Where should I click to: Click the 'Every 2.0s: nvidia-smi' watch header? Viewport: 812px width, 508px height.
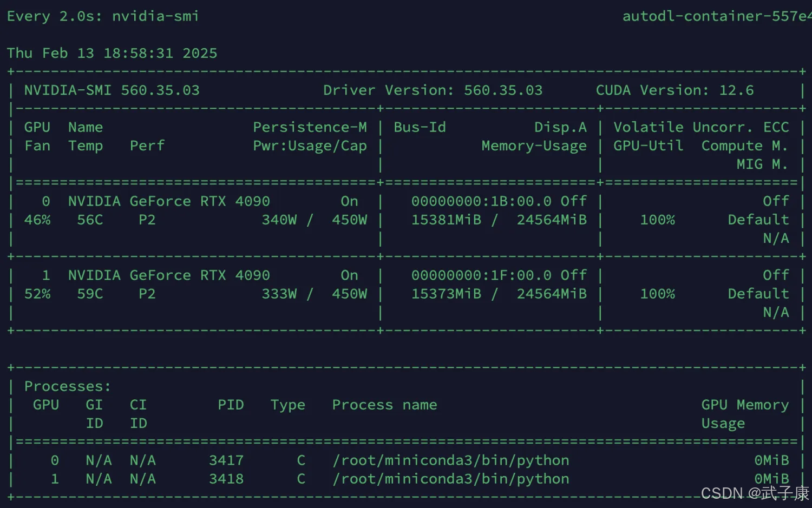(103, 16)
